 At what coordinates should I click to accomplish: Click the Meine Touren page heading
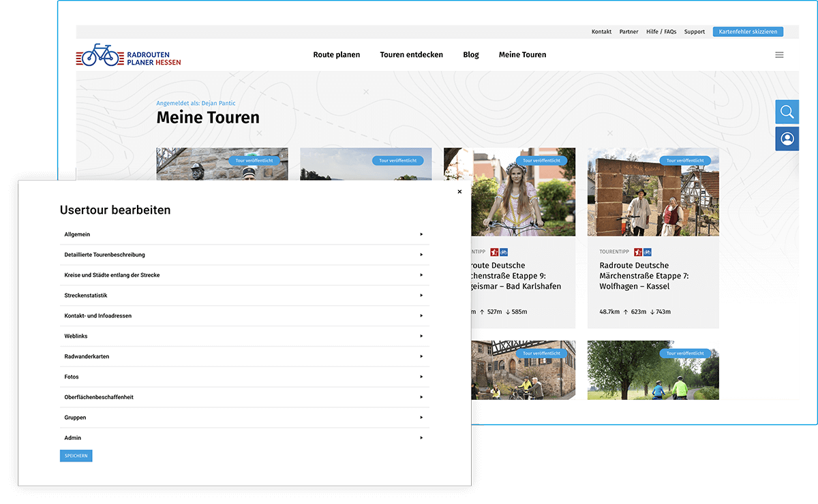(208, 118)
